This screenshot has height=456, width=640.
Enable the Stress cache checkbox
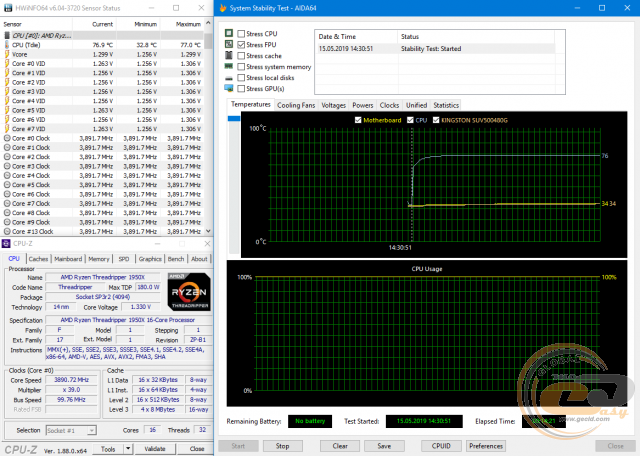tap(241, 56)
